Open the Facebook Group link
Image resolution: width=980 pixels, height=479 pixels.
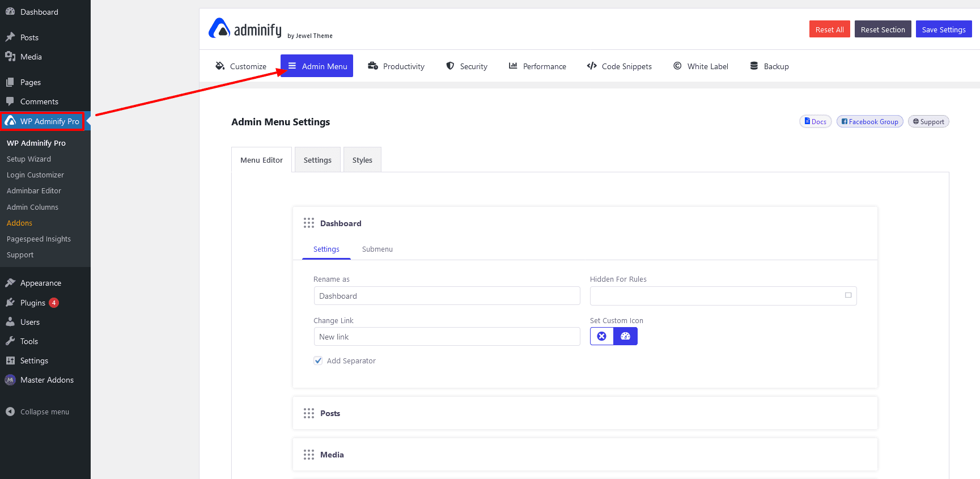coord(870,121)
